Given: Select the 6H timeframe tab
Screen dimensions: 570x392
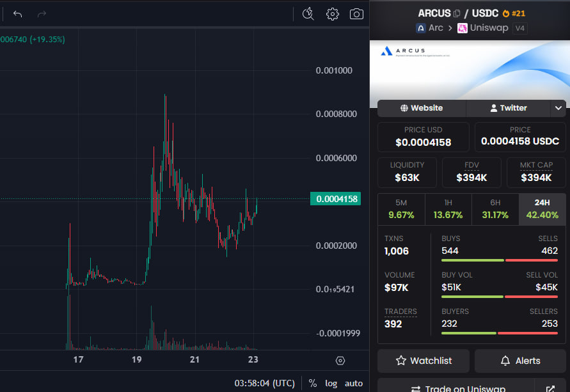Looking at the screenshot, I should tap(495, 209).
